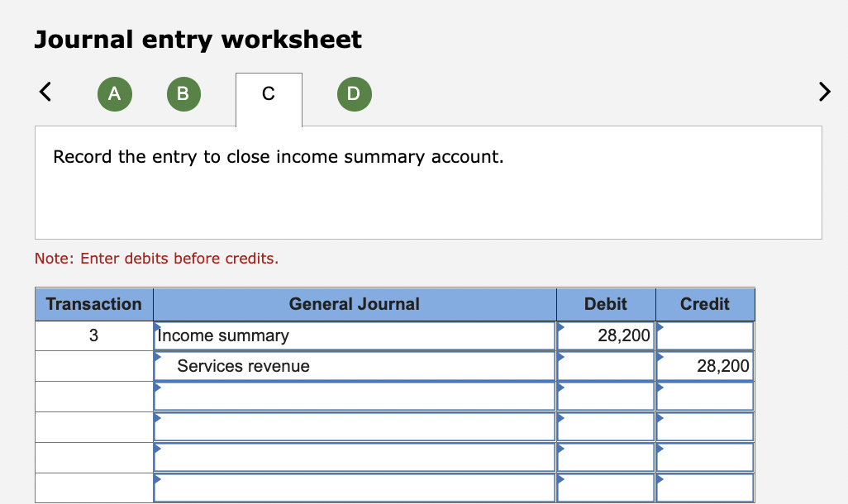Select the flag in the last empty debit cell
This screenshot has height=504, width=848.
[x=561, y=480]
